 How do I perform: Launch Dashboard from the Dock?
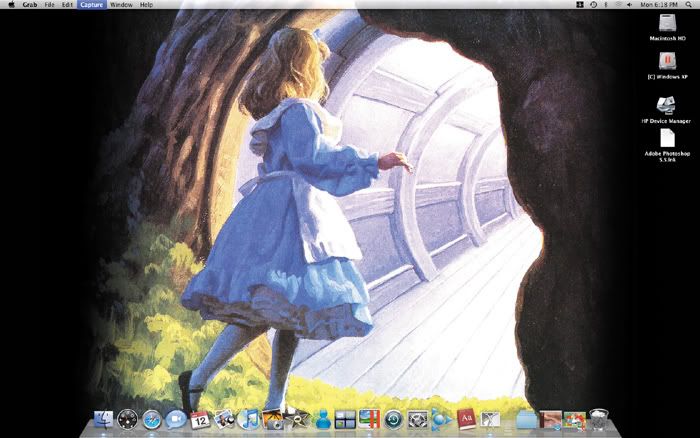(x=127, y=420)
